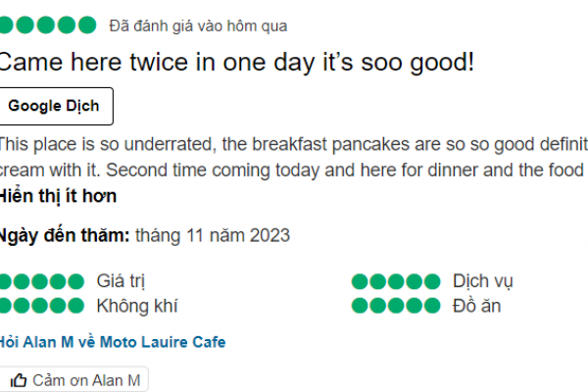Collapse review with Hiển thị ít hơn
This screenshot has height=392, width=588.
(57, 196)
